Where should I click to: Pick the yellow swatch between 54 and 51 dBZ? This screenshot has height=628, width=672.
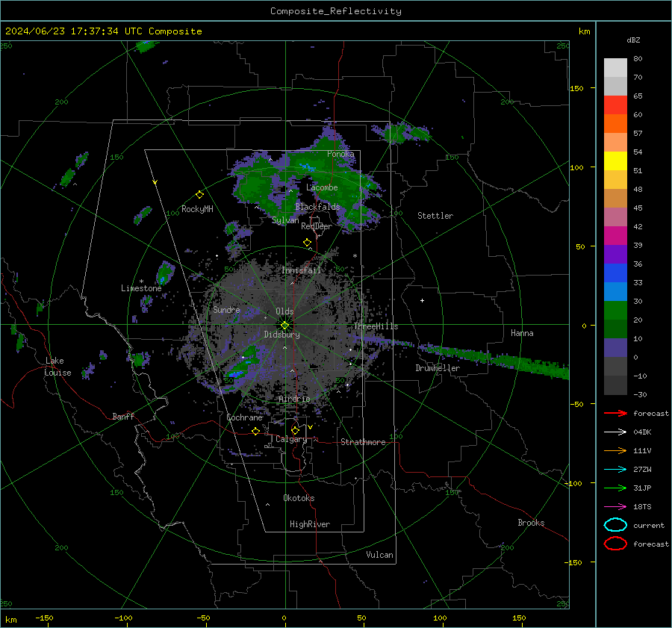tap(615, 161)
